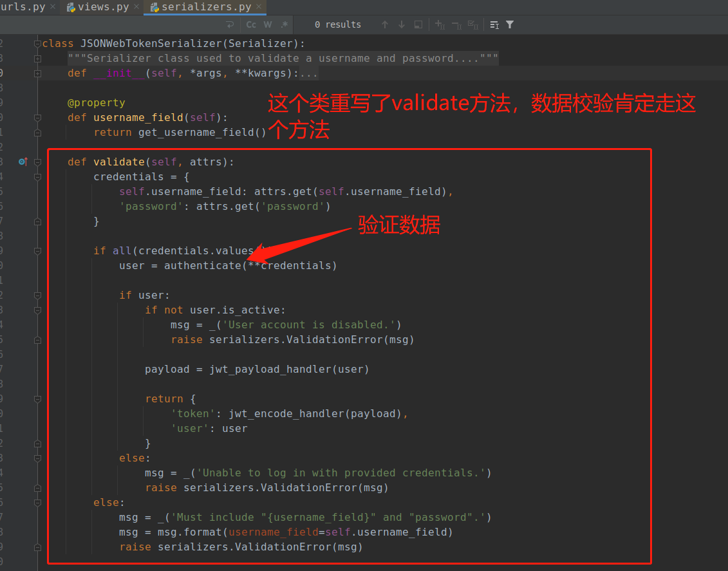Collapse the 'return {' dictionary fold marker
The image size is (728, 571).
pyautogui.click(x=37, y=398)
